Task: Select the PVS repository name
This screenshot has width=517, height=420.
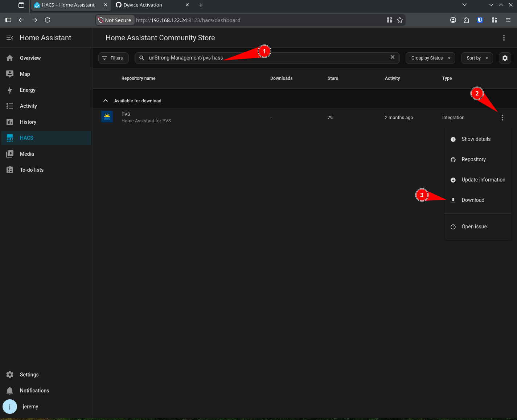Action: click(x=126, y=114)
